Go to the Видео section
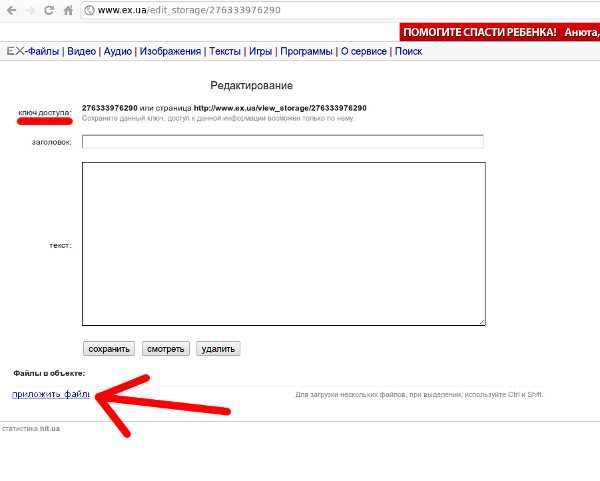 point(82,51)
